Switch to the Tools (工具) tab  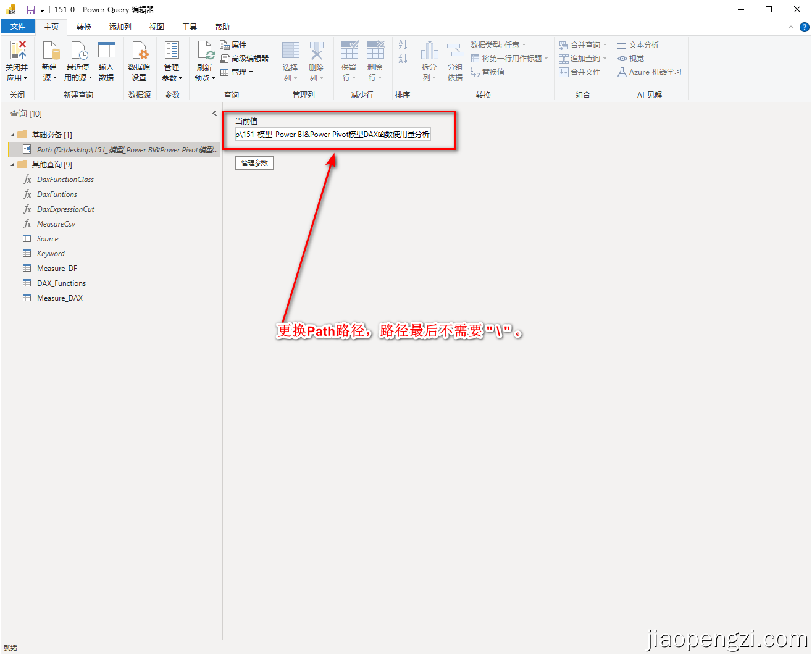190,27
